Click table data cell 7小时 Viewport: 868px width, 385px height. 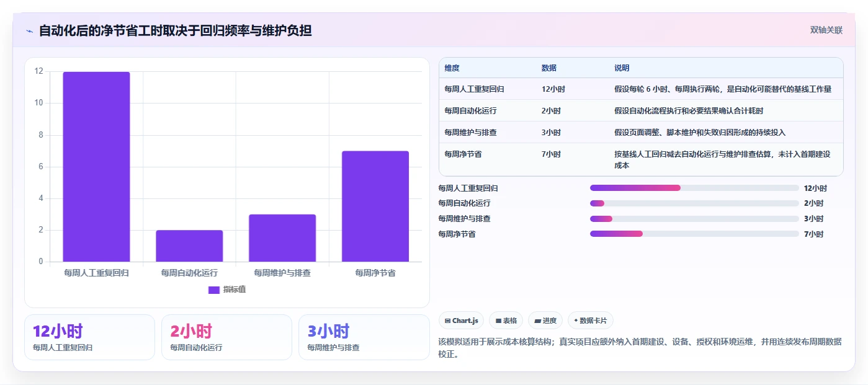551,154
